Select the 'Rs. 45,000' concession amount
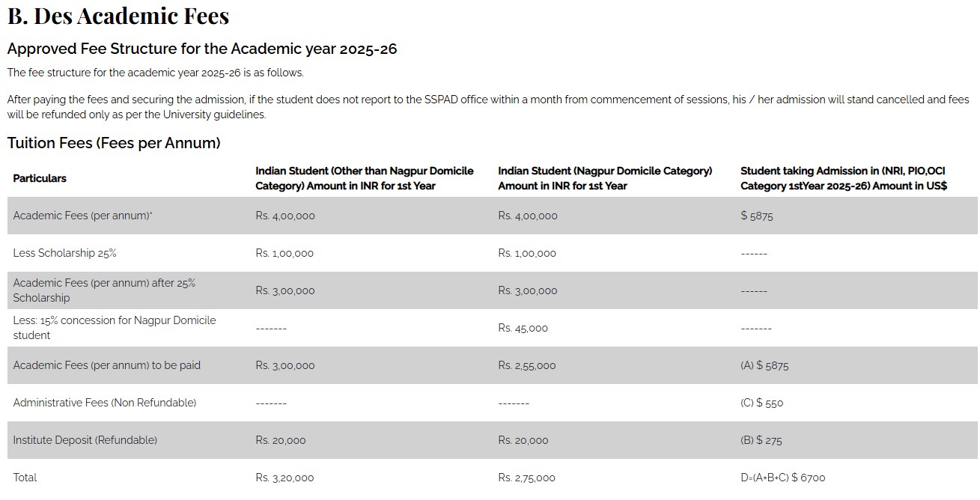Screen dimensions: 980x500 523,328
